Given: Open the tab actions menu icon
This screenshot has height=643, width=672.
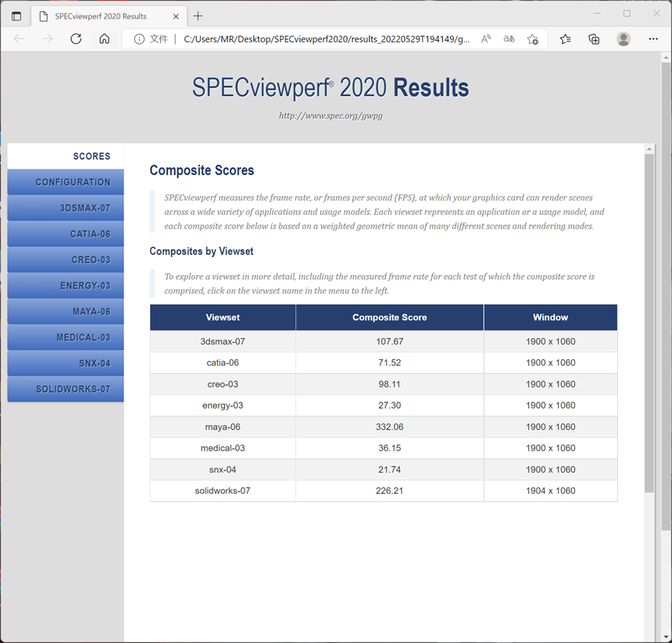Looking at the screenshot, I should point(16,16).
